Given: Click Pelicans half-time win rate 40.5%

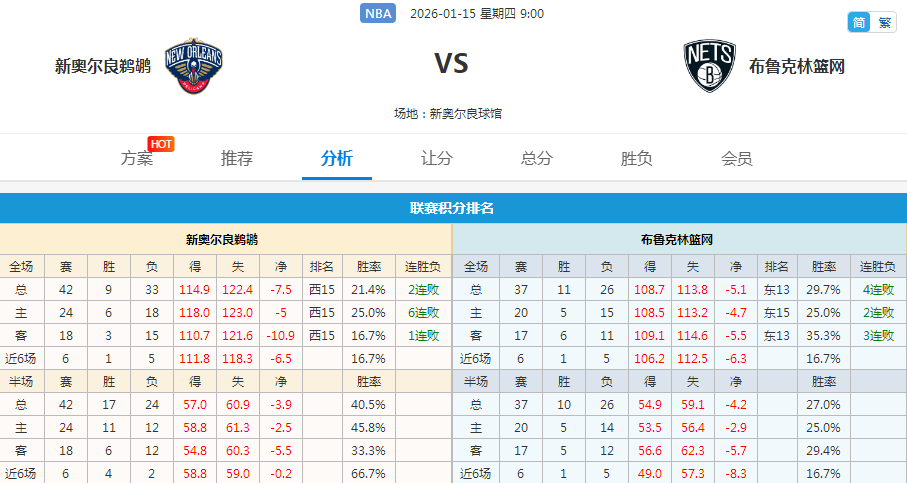Looking at the screenshot, I should pos(368,404).
